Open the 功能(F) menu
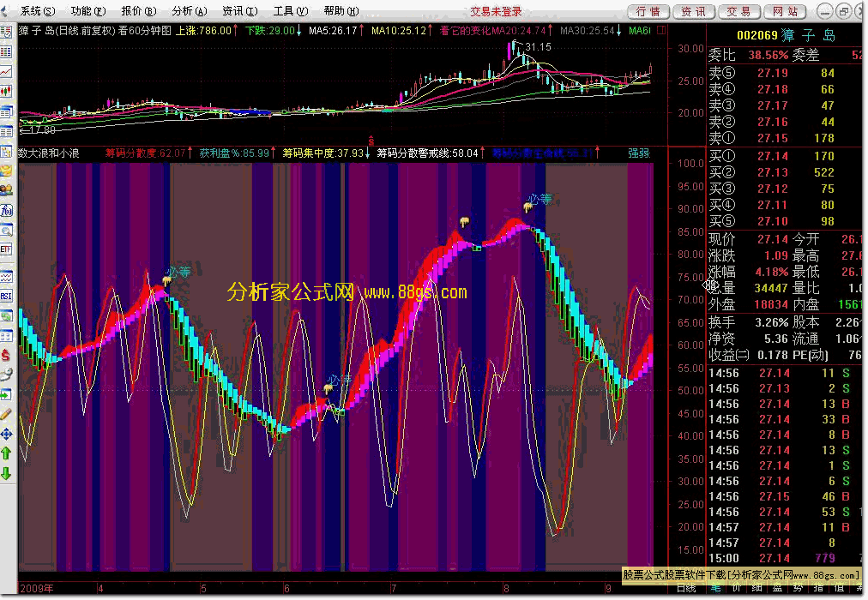Viewport: 868px width, 600px height. pos(88,11)
